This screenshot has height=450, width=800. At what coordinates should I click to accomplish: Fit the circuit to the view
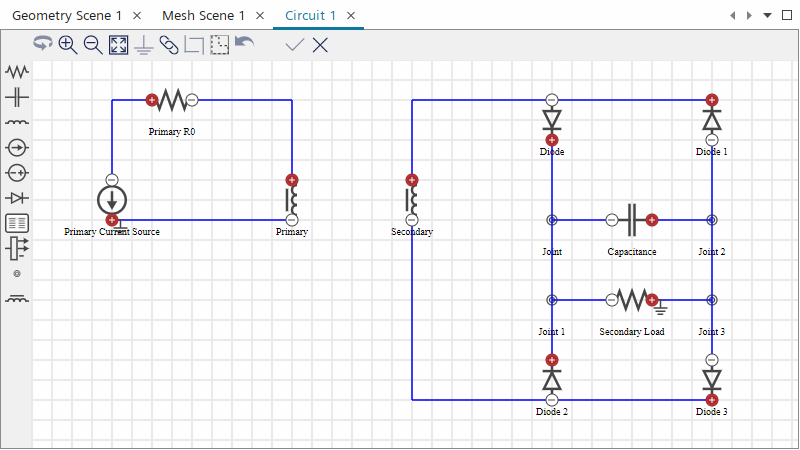tap(118, 44)
